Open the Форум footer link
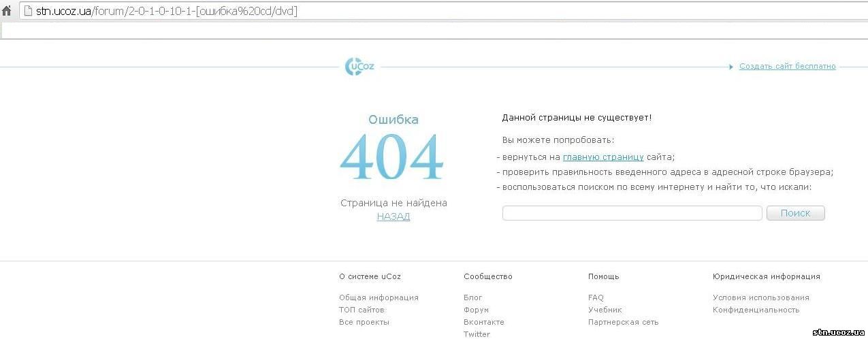 click(476, 310)
